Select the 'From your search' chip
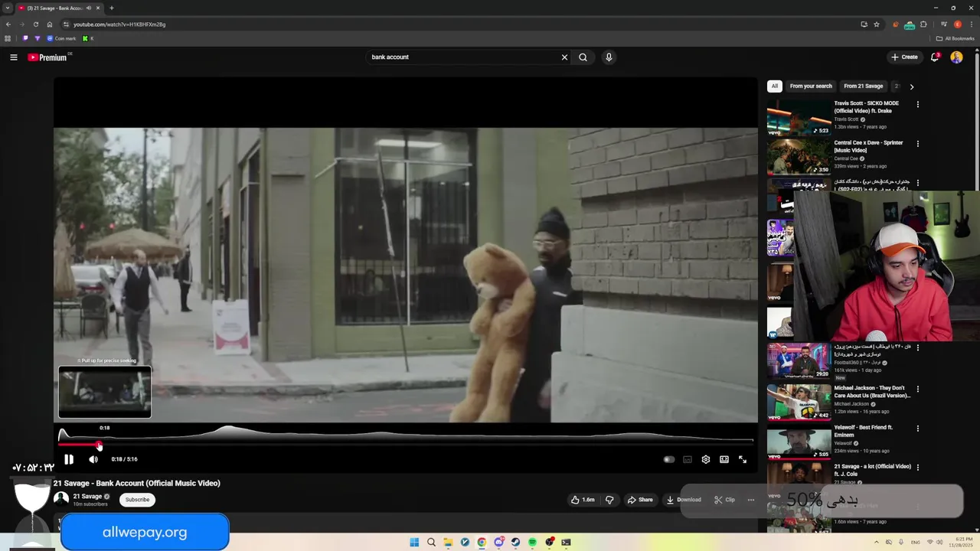The image size is (980, 551). tap(811, 86)
